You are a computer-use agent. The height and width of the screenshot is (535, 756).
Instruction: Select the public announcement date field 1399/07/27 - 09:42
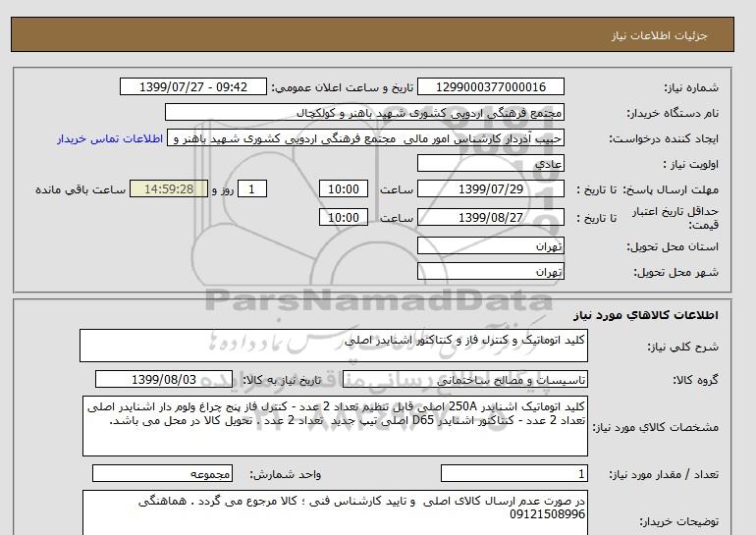[192, 86]
